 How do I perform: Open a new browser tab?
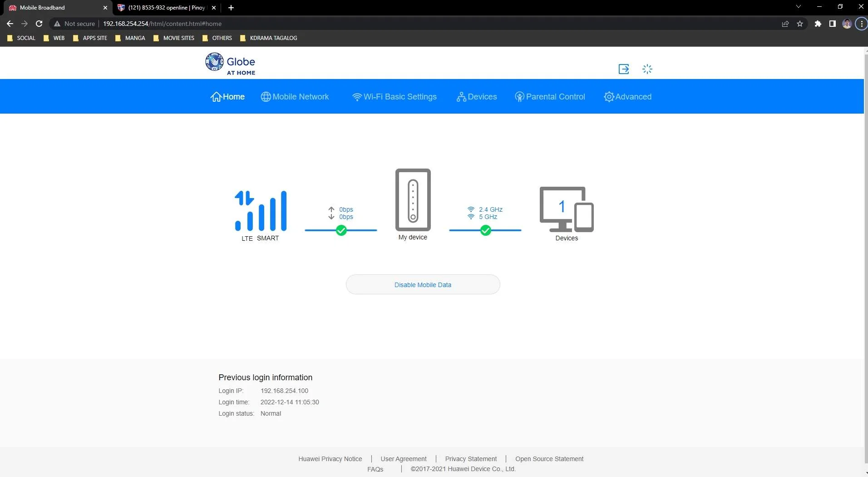(x=231, y=8)
